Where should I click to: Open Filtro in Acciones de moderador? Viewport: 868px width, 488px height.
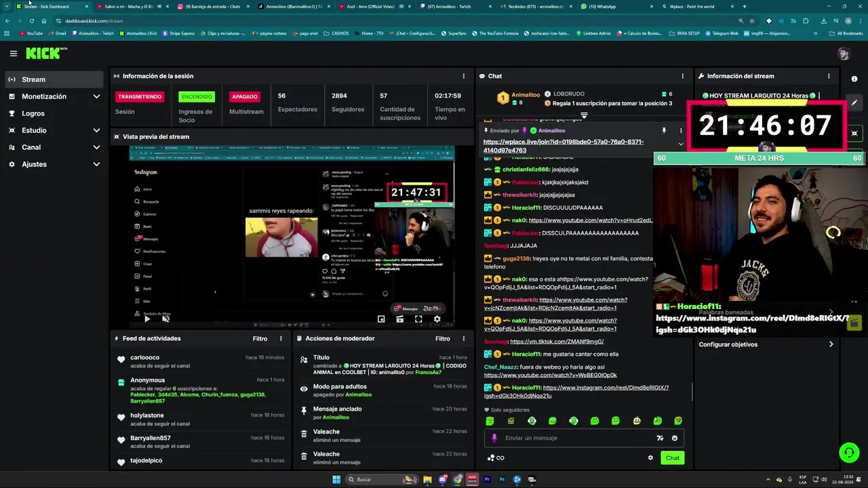click(x=443, y=338)
